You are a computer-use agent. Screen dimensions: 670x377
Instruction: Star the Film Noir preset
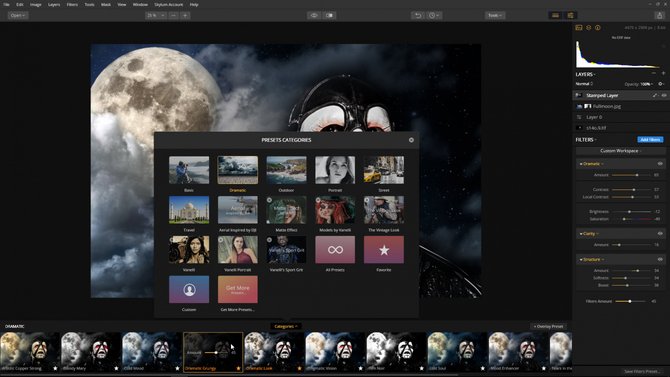pos(422,368)
